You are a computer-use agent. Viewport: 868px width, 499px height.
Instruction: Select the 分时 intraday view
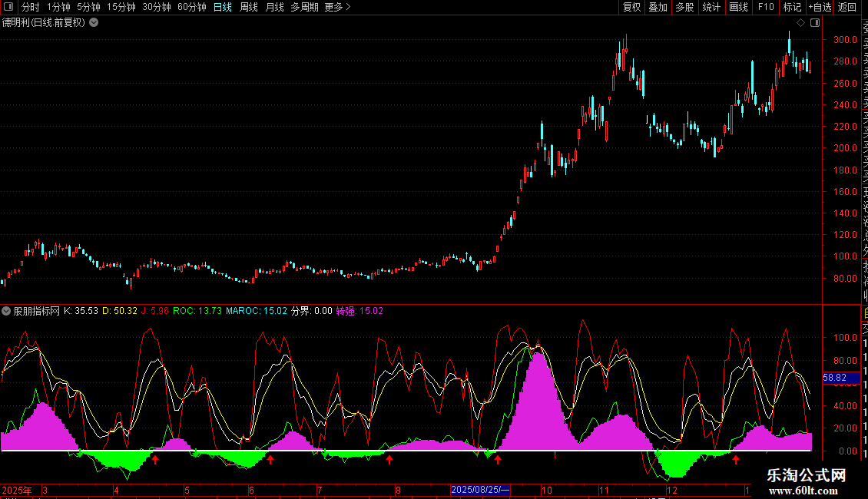tap(30, 7)
